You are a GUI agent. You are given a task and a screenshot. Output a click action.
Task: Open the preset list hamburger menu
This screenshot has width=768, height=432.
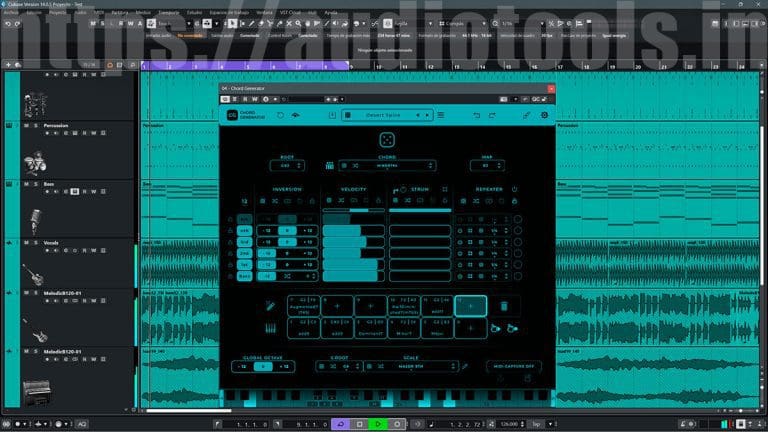pyautogui.click(x=441, y=115)
